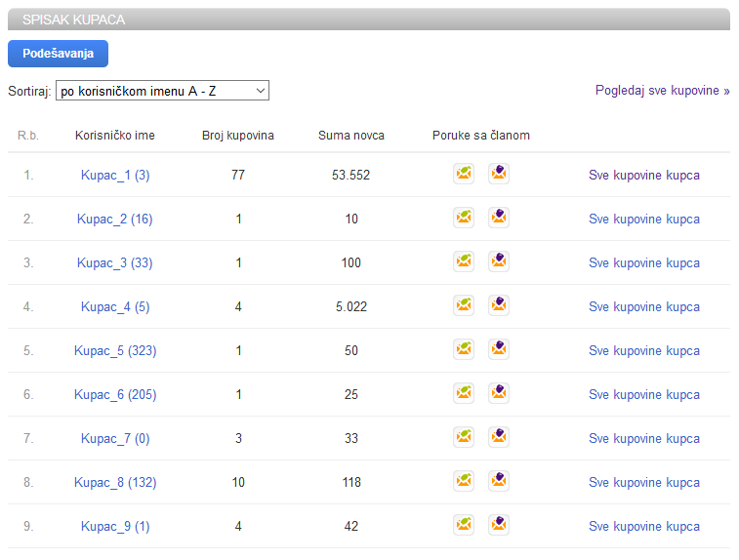Select green-tag envelope icon for Kupac_3
This screenshot has height=560, width=739.
464,261
